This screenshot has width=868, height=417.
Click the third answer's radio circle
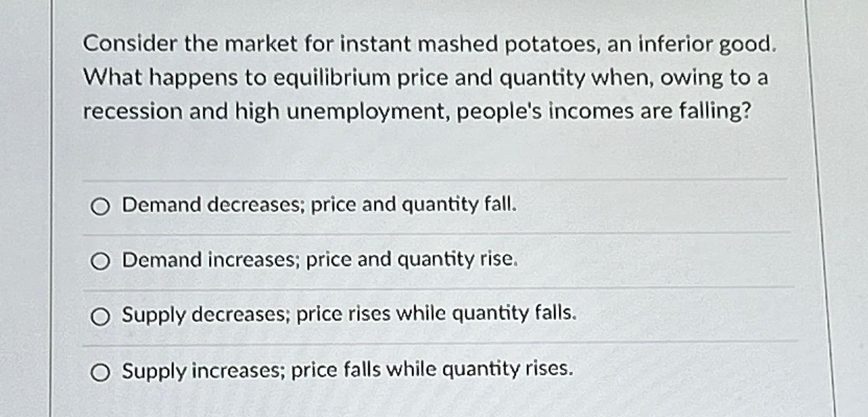[100, 316]
